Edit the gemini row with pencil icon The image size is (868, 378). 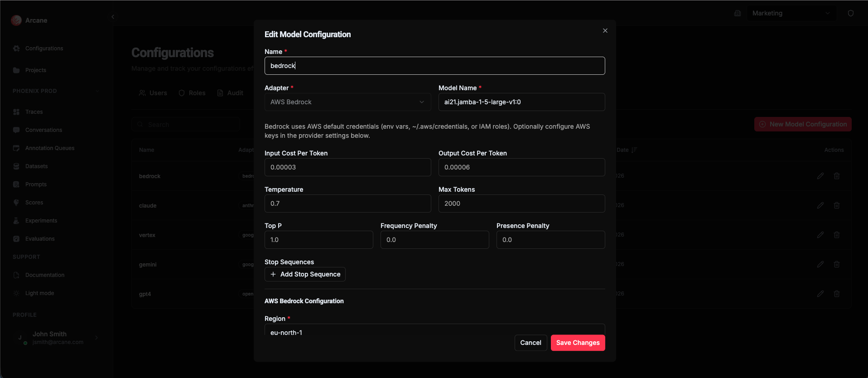click(x=820, y=264)
